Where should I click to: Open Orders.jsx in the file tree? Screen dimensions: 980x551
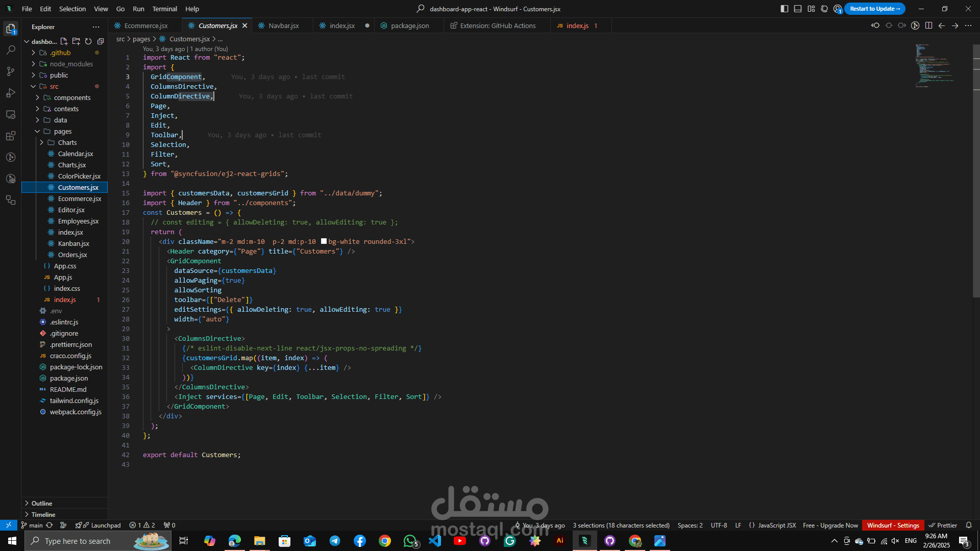[72, 255]
